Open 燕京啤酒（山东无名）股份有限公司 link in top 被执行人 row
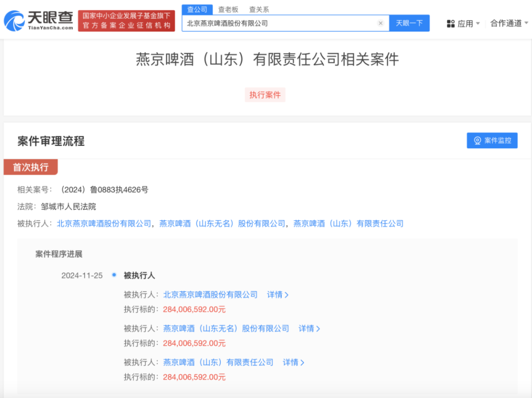532x398 pixels. pyautogui.click(x=222, y=223)
